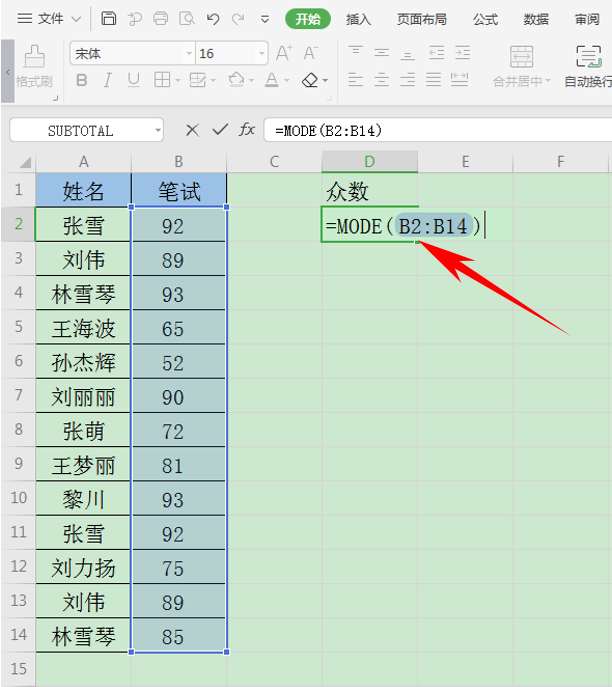
Task: Open Insert Function fx dialog
Action: pos(247,129)
